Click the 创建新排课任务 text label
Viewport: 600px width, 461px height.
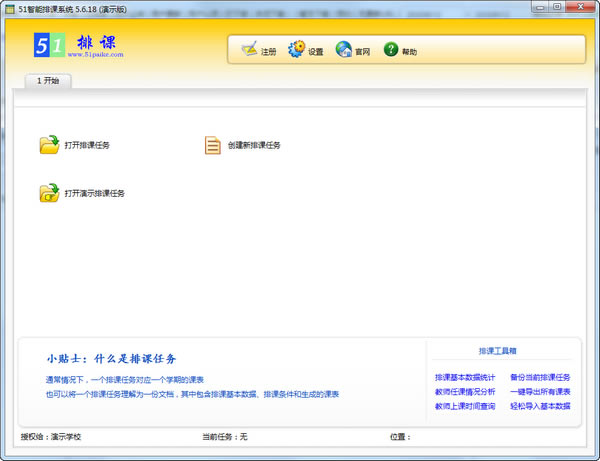[x=254, y=146]
